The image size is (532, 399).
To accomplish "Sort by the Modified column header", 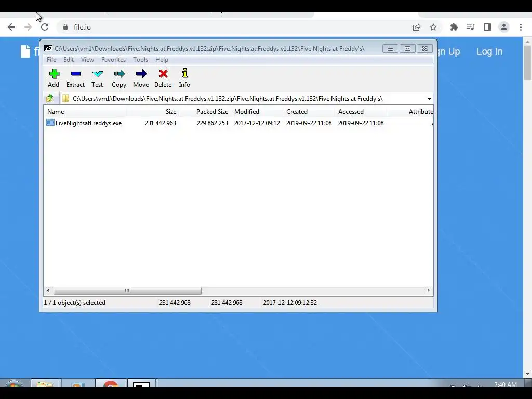I will (x=257, y=112).
